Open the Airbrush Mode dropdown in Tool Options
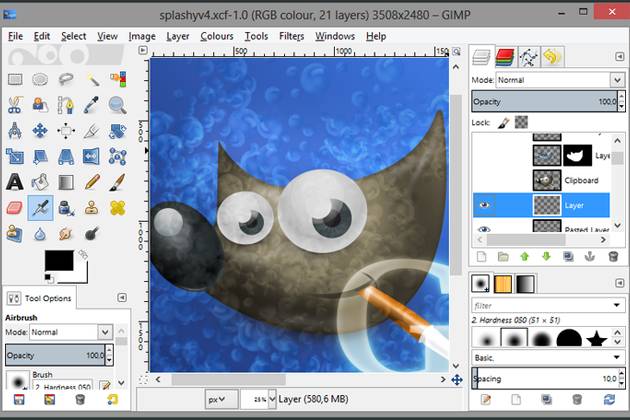 point(70,332)
